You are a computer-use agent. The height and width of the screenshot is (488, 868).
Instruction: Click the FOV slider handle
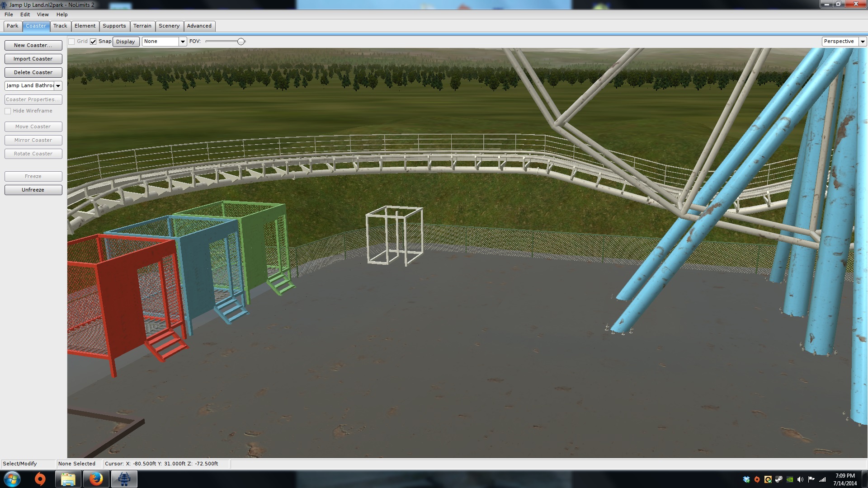tap(241, 42)
